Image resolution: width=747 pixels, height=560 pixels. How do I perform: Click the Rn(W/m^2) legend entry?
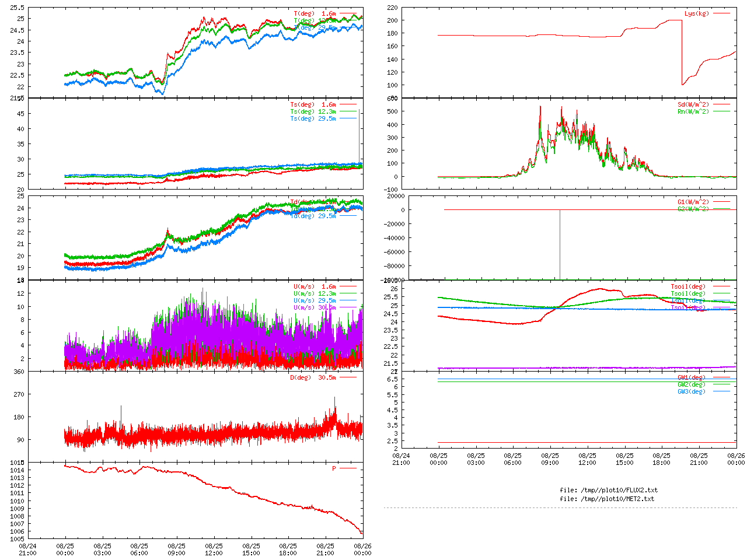coord(703,112)
